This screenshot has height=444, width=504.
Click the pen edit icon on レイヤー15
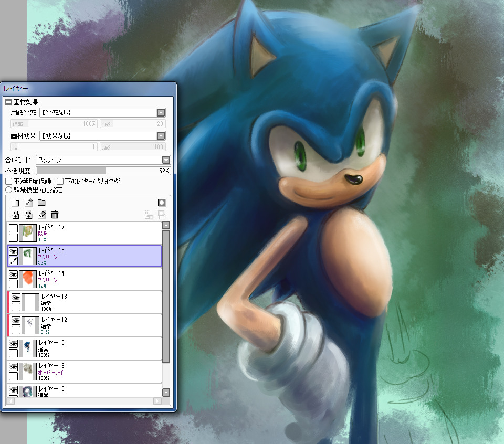[x=13, y=260]
